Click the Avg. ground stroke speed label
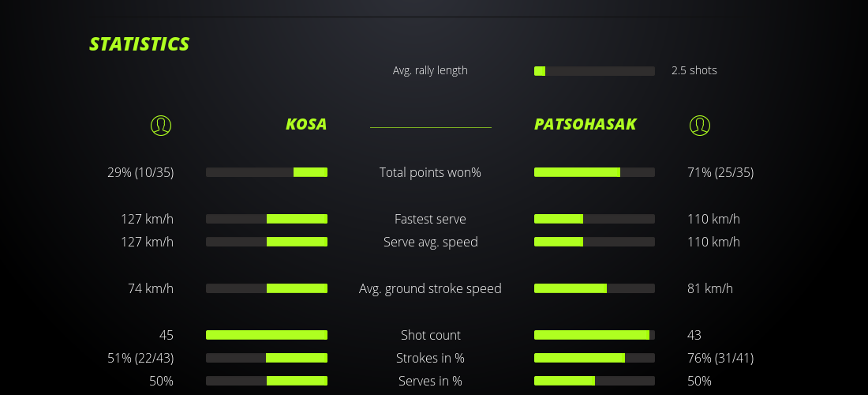This screenshot has height=395, width=868. (430, 288)
